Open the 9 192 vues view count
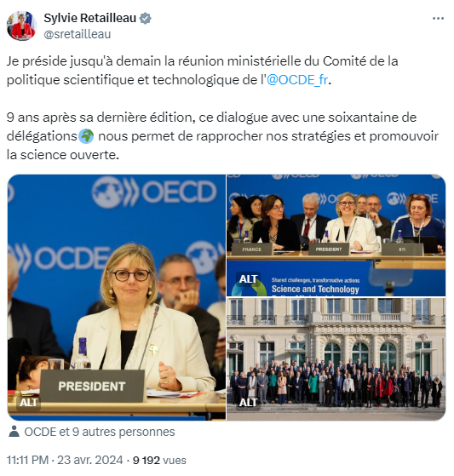This screenshot has height=476, width=454. tap(159, 460)
